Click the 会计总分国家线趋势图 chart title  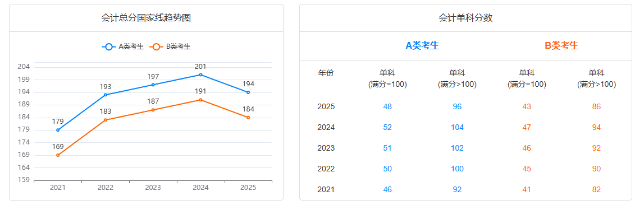[146, 18]
